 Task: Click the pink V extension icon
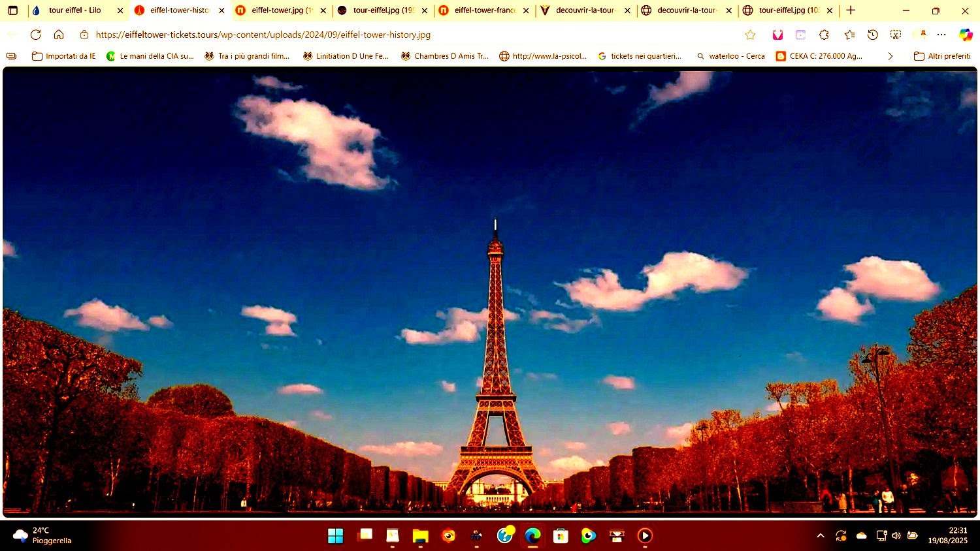pos(777,34)
